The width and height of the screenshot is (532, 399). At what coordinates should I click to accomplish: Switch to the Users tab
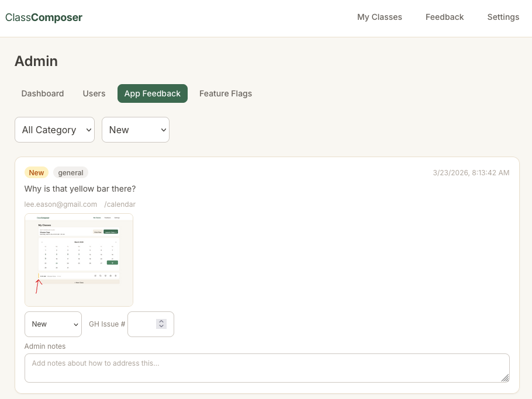pos(94,93)
